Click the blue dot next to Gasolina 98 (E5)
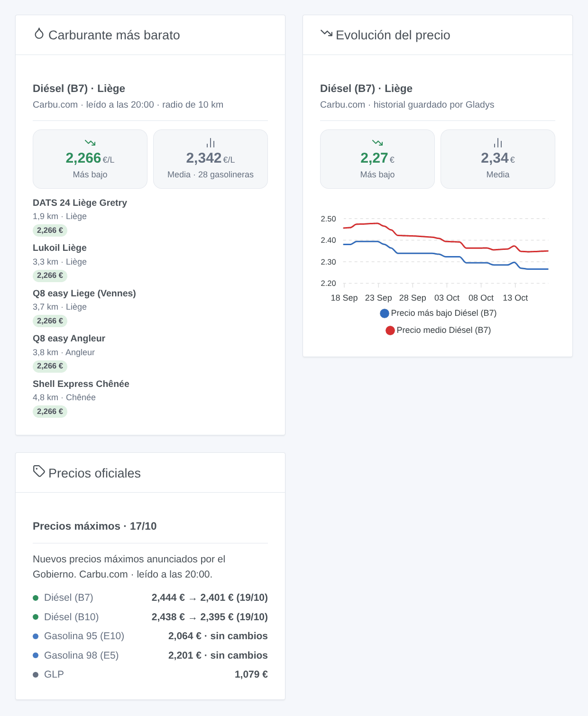 [36, 655]
